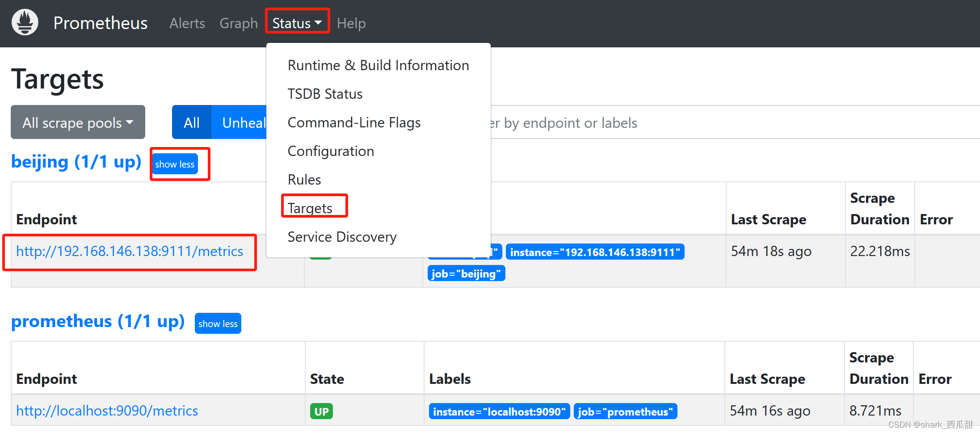Click the Prometheus flame logo icon
This screenshot has height=433, width=980.
[25, 22]
